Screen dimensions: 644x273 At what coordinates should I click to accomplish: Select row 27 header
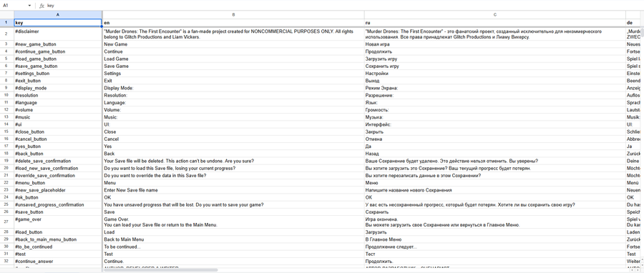coord(6,222)
